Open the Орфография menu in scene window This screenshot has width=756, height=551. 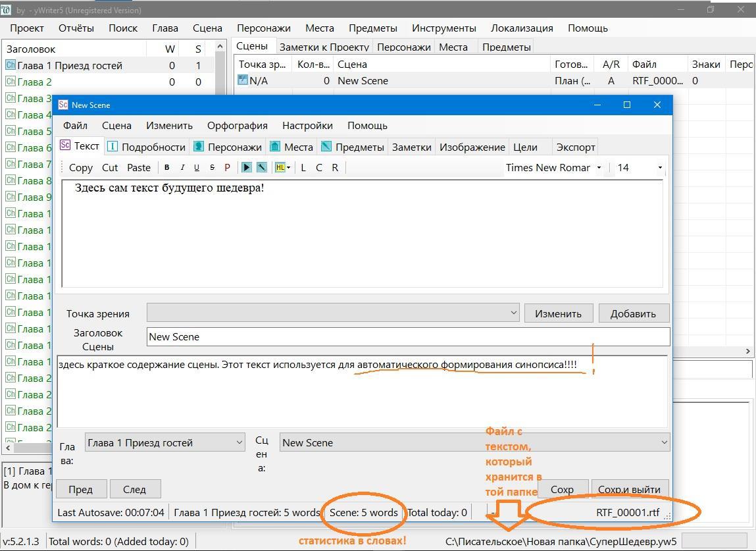click(237, 125)
